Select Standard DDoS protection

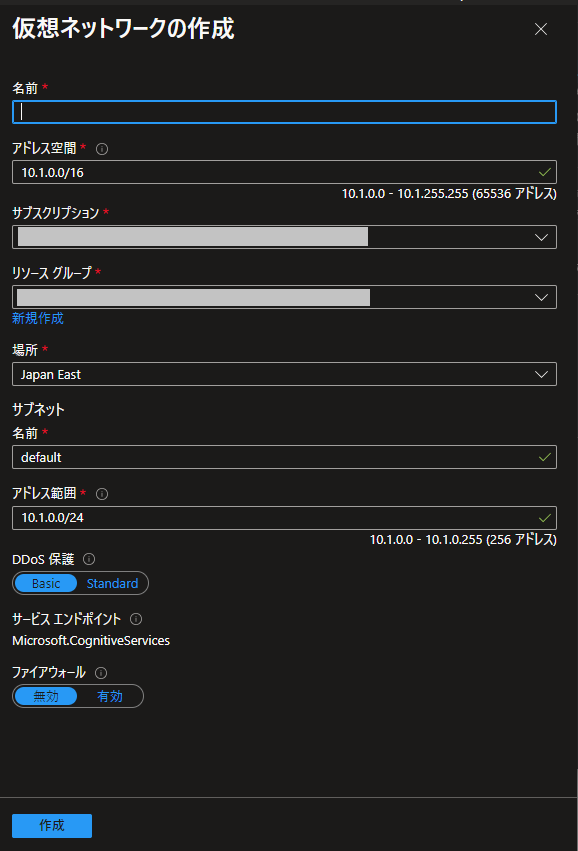point(112,583)
